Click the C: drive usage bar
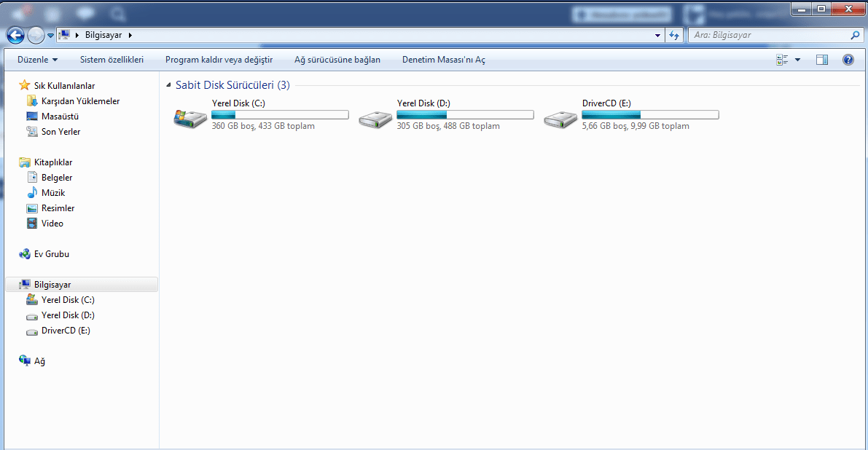 click(280, 115)
